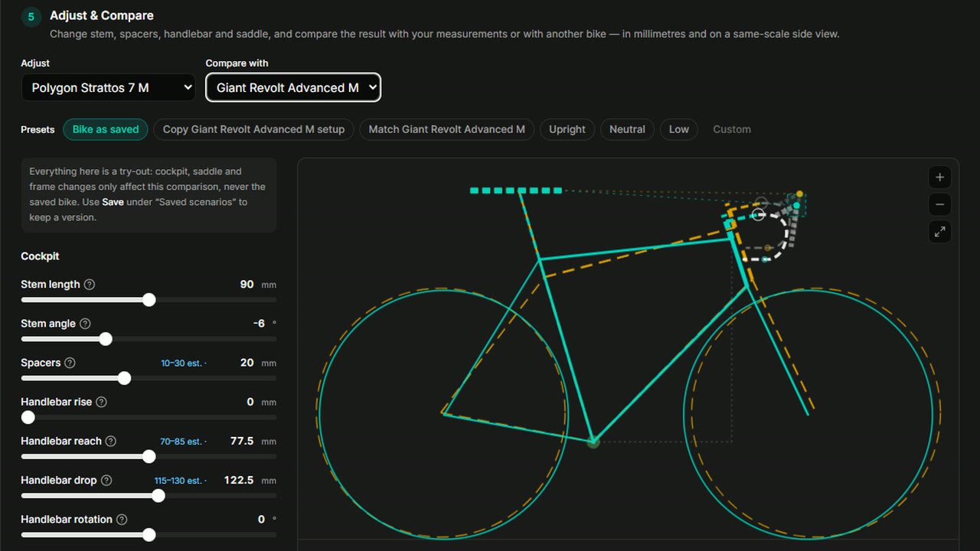Click the Handlebar drop slider handle
980x551 pixels.
pyautogui.click(x=158, y=496)
